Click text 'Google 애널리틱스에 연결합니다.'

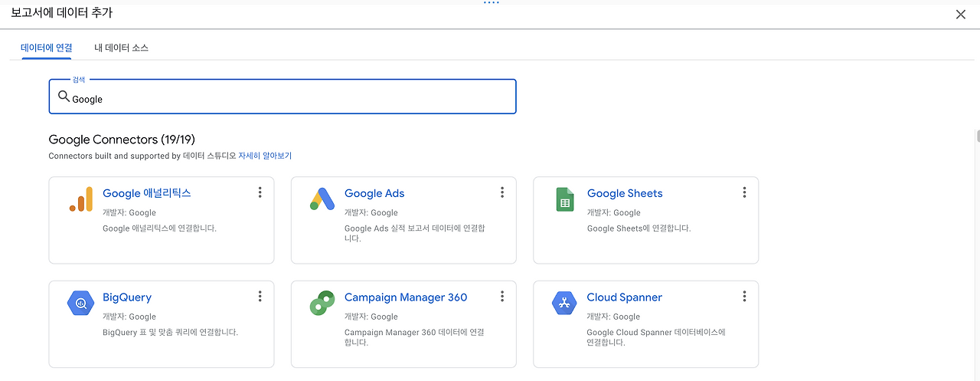click(159, 228)
